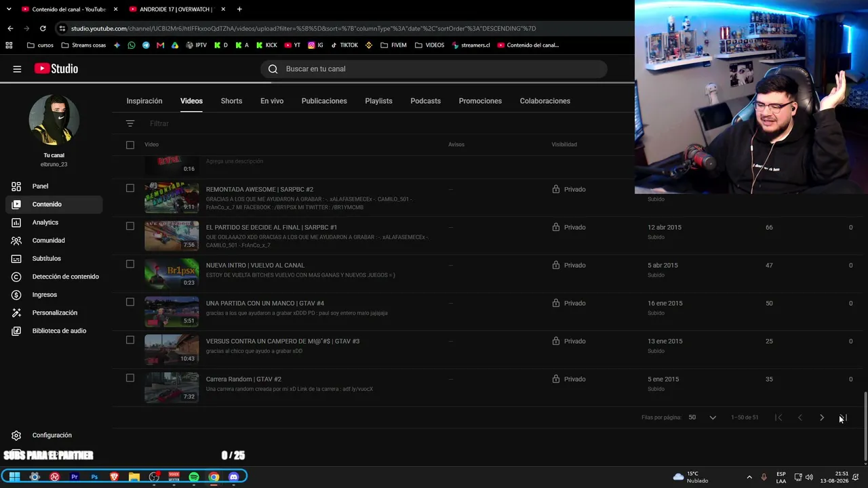Open the YouTube Studio hamburger menu
This screenshot has width=868, height=488.
(x=17, y=68)
